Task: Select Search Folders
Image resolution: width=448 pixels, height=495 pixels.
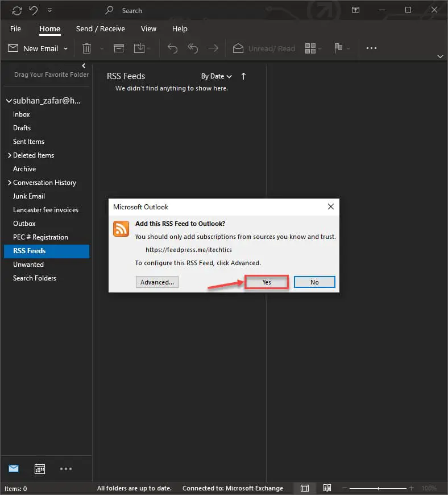Action: click(x=35, y=278)
